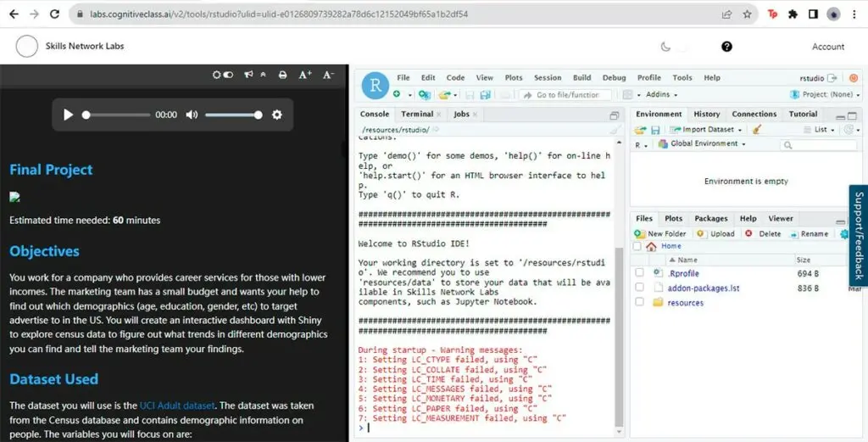Tick the select-all checkbox beside Home
Viewport: 868px width, 442px height.
pos(637,247)
